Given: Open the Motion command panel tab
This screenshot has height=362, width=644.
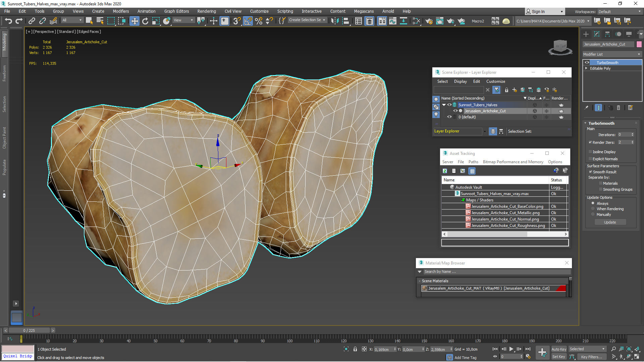Looking at the screenshot, I should tap(618, 34).
